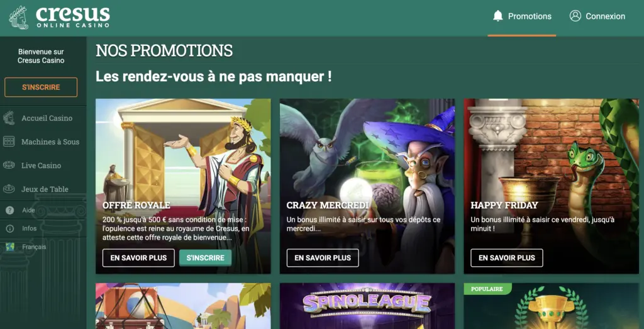Click EN SAVOIR PLUS under Crazy Mercredi

(323, 258)
